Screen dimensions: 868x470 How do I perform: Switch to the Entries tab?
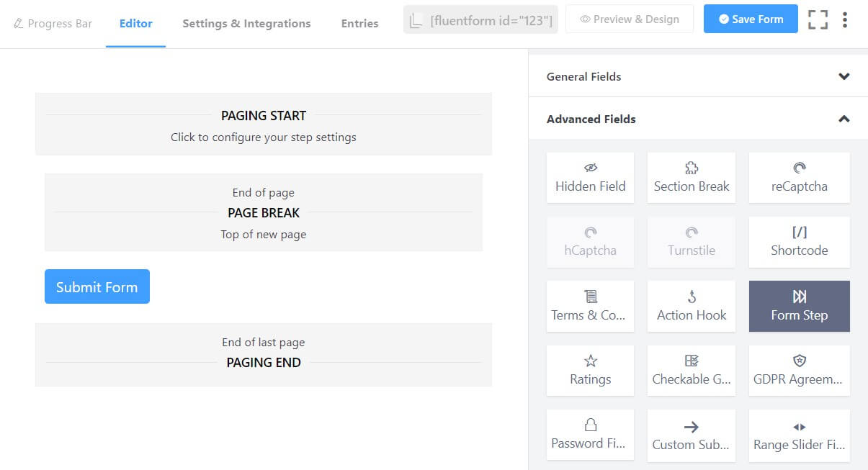pos(359,23)
